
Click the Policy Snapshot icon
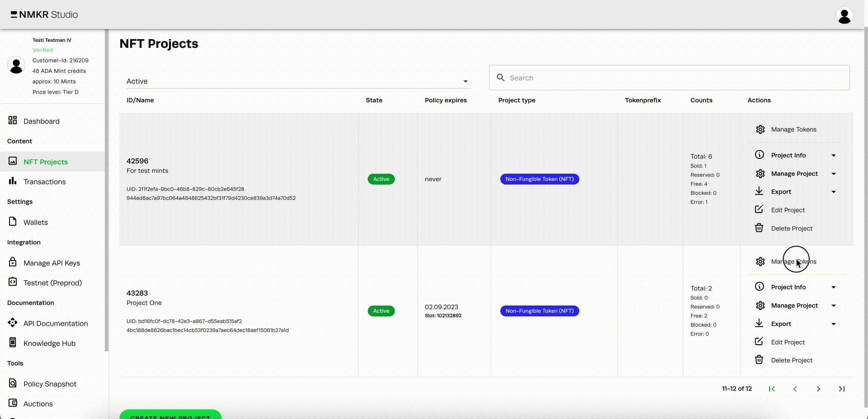(12, 383)
